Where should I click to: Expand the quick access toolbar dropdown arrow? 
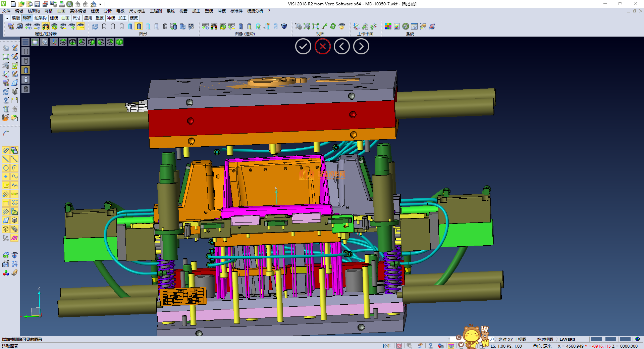(100, 4)
